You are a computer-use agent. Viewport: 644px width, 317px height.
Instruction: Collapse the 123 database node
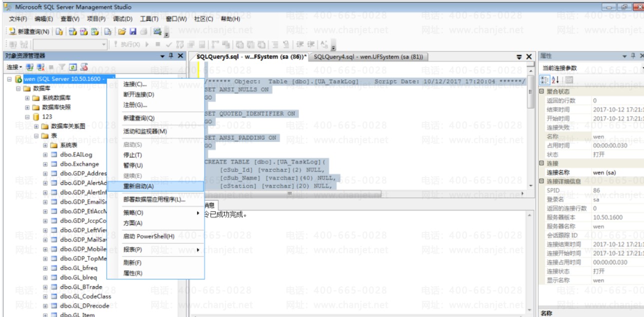point(27,117)
